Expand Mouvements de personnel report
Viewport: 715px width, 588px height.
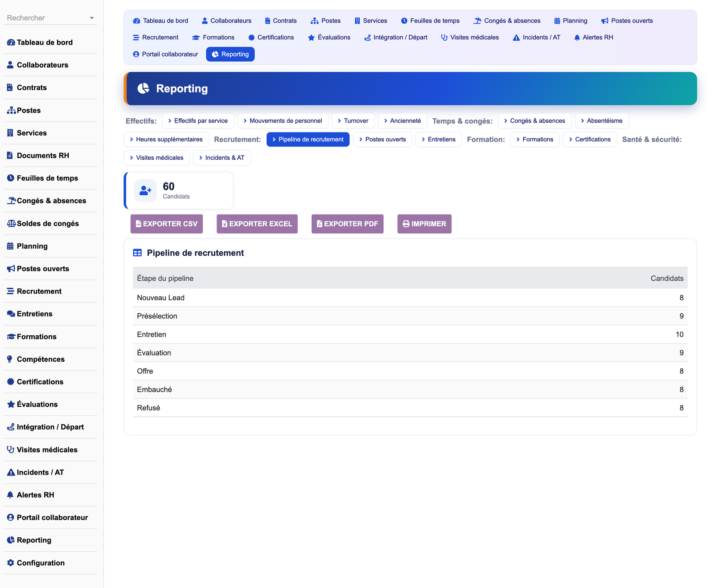coord(283,121)
